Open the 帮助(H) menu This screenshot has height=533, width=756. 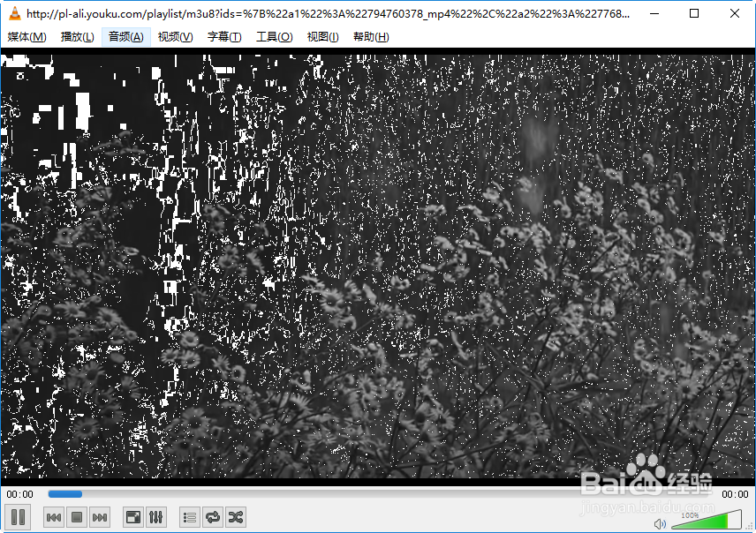click(x=371, y=37)
